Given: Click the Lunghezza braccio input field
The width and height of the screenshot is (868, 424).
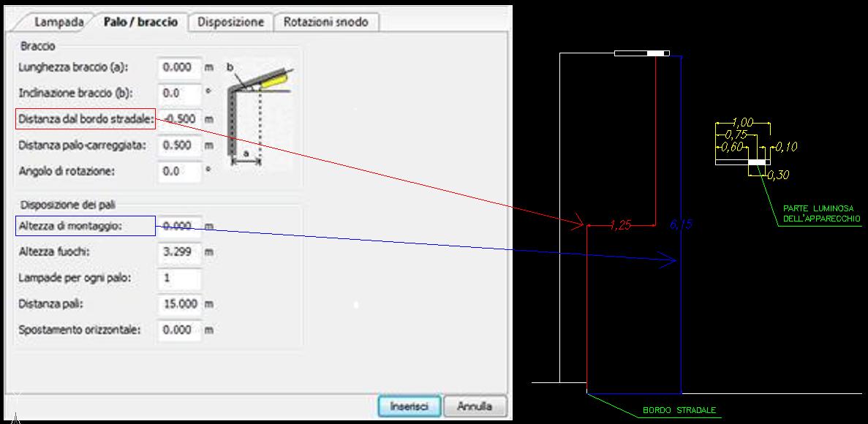Looking at the screenshot, I should click(178, 67).
